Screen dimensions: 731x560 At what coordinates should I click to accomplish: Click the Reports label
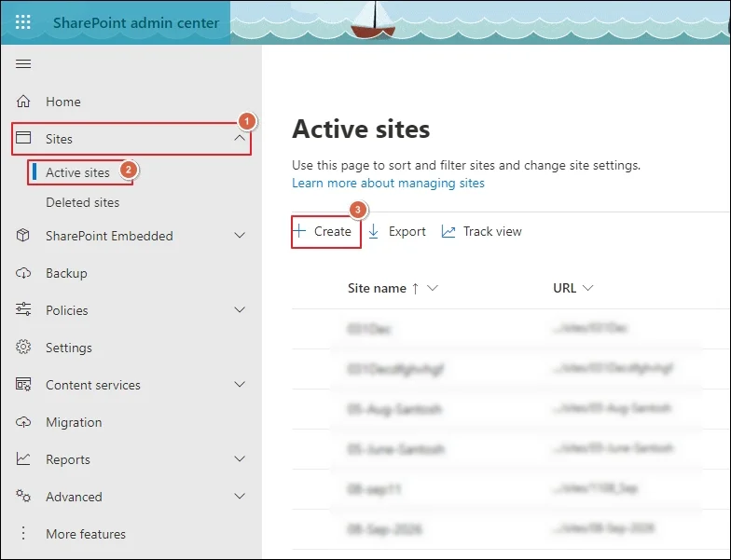click(67, 460)
